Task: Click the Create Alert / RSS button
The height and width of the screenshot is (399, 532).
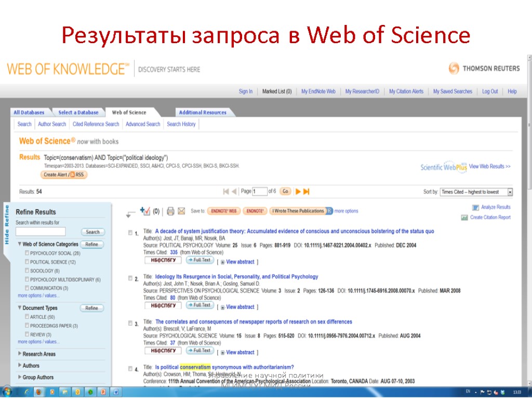Action: pos(64,175)
